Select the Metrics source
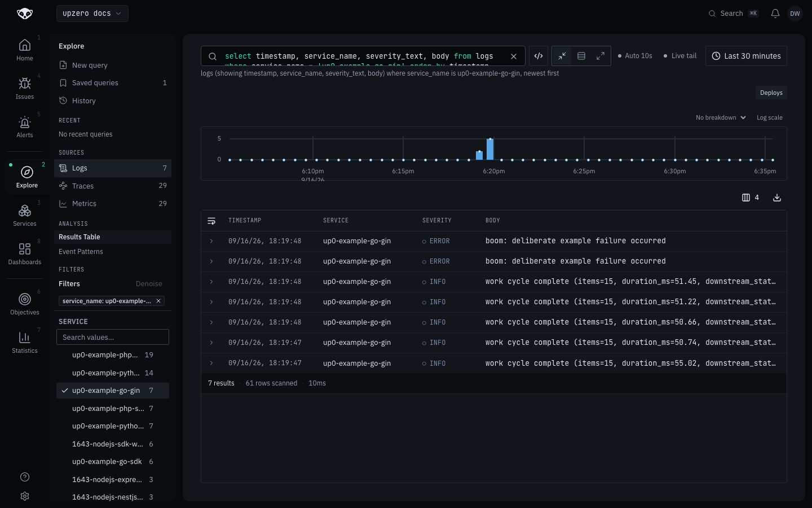This screenshot has width=812, height=508. pos(113,204)
